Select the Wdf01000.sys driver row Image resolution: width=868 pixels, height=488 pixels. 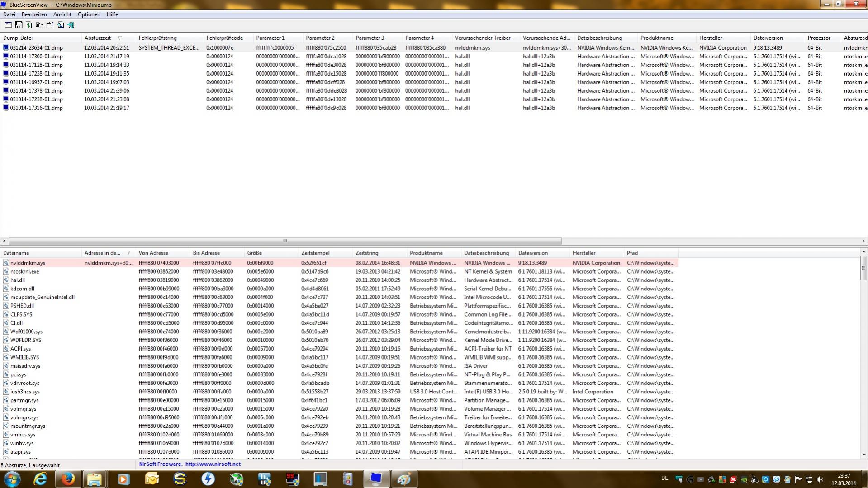pos(339,332)
